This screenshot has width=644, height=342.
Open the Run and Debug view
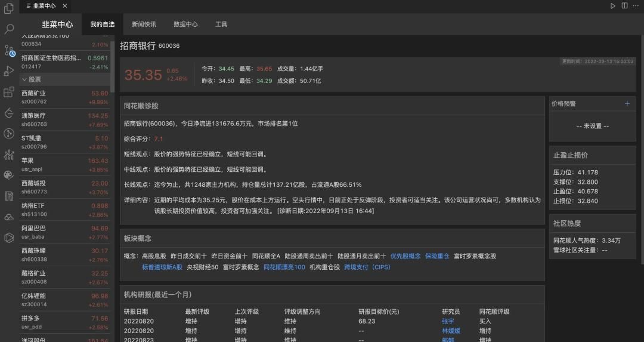pyautogui.click(x=8, y=71)
